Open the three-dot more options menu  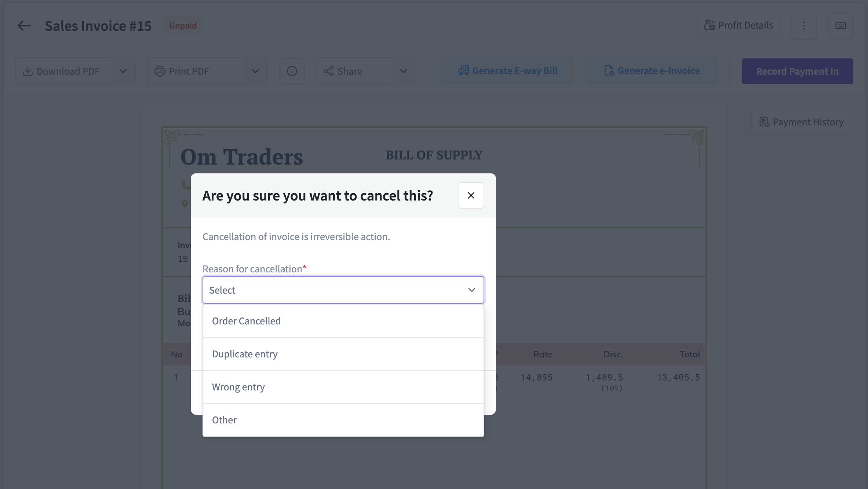click(804, 26)
